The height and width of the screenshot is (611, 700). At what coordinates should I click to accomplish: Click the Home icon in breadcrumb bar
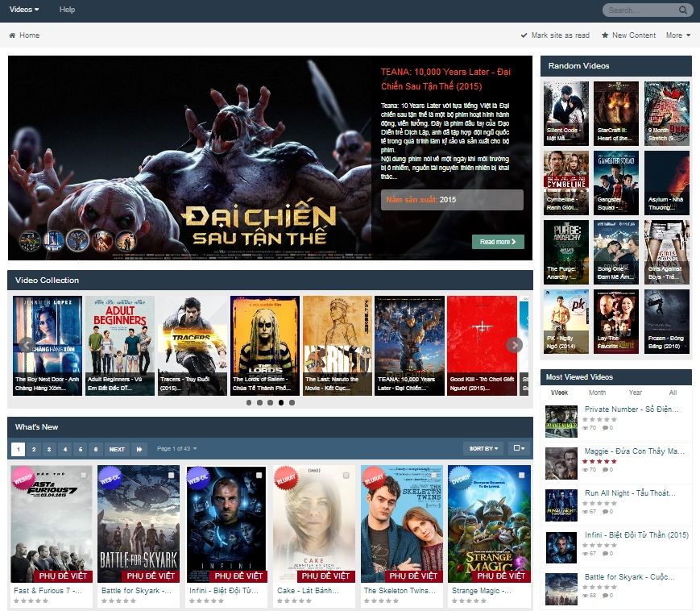(12, 35)
